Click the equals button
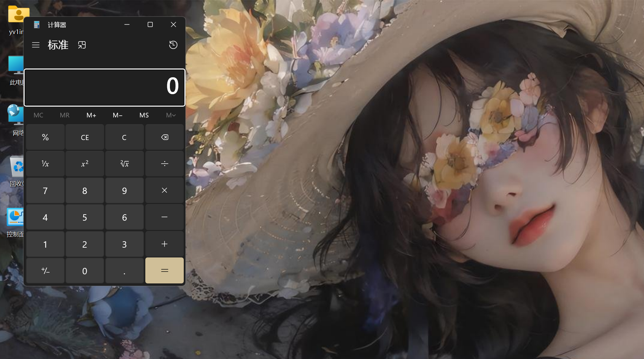 (164, 271)
